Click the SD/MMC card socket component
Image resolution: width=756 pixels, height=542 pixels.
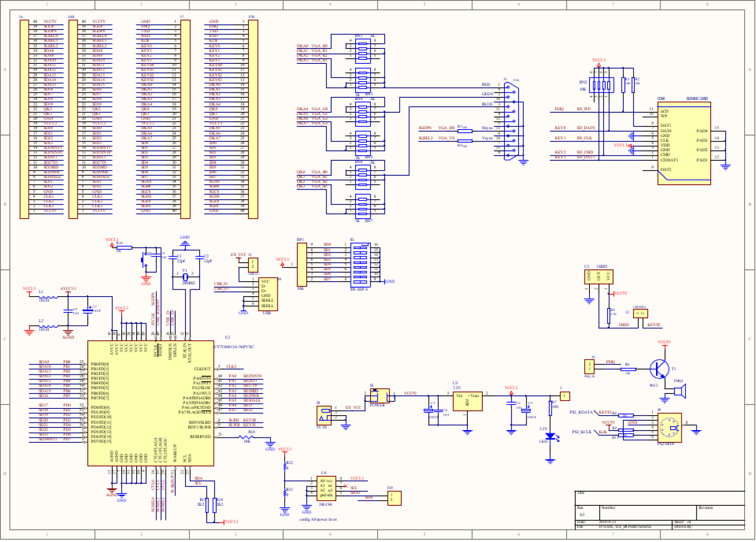[x=684, y=143]
